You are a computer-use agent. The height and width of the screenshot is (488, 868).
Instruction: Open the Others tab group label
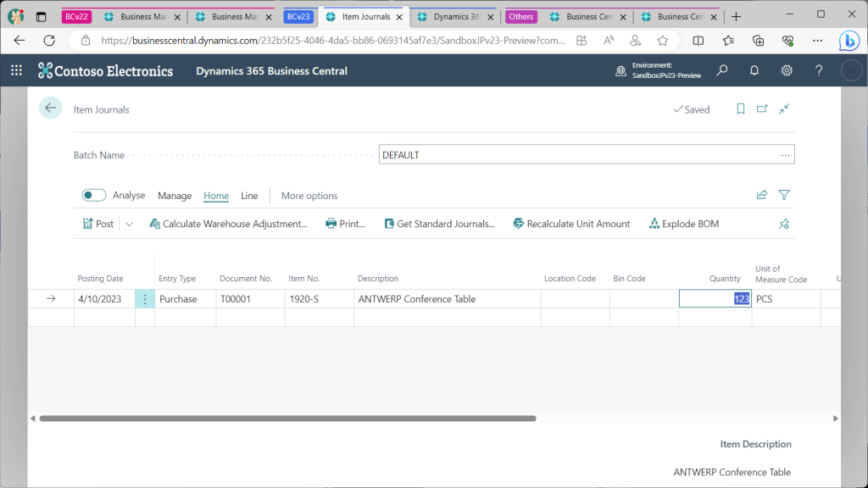[521, 17]
